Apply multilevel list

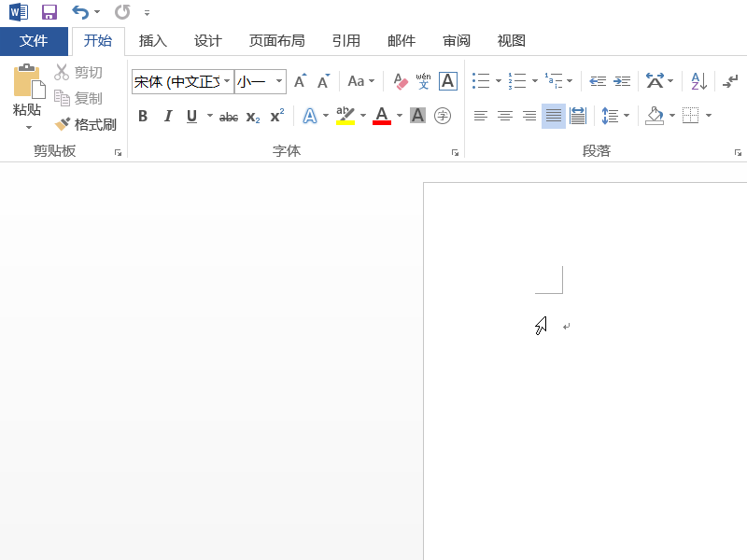point(554,81)
